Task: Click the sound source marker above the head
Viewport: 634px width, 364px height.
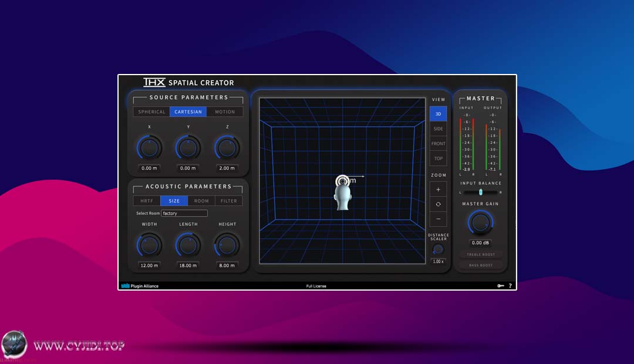Action: [342, 181]
